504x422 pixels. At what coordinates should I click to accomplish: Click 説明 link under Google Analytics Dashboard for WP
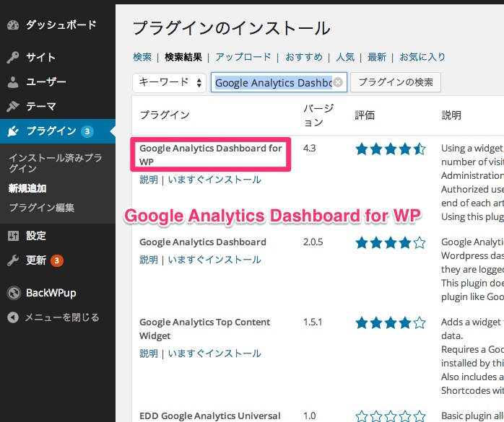(149, 180)
